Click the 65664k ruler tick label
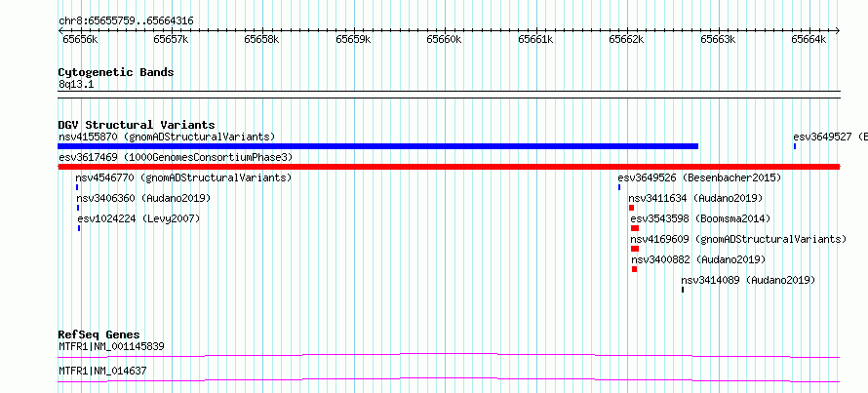 809,40
